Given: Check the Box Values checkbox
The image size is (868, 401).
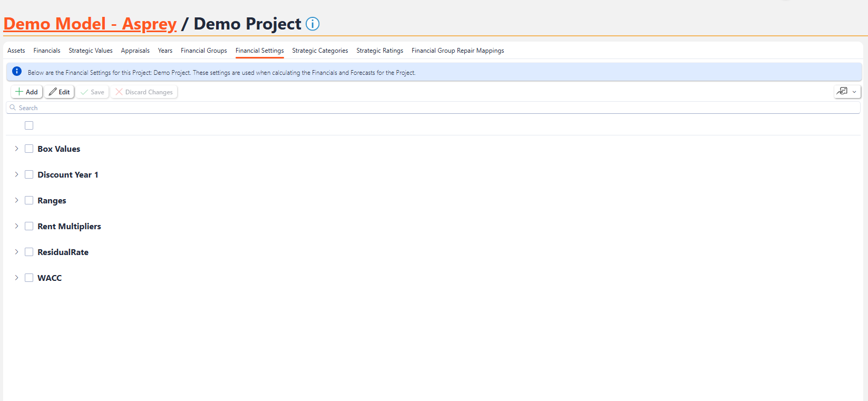Looking at the screenshot, I should click(x=29, y=149).
